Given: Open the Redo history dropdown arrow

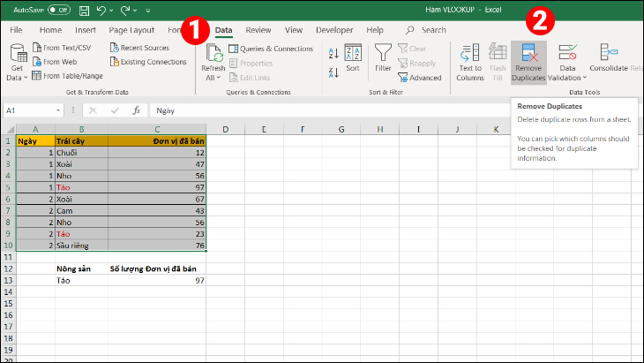Looking at the screenshot, I should 135,11.
